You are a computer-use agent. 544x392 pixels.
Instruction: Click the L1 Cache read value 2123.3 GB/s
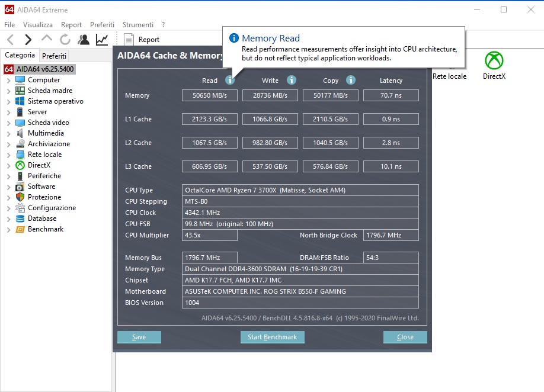point(210,119)
